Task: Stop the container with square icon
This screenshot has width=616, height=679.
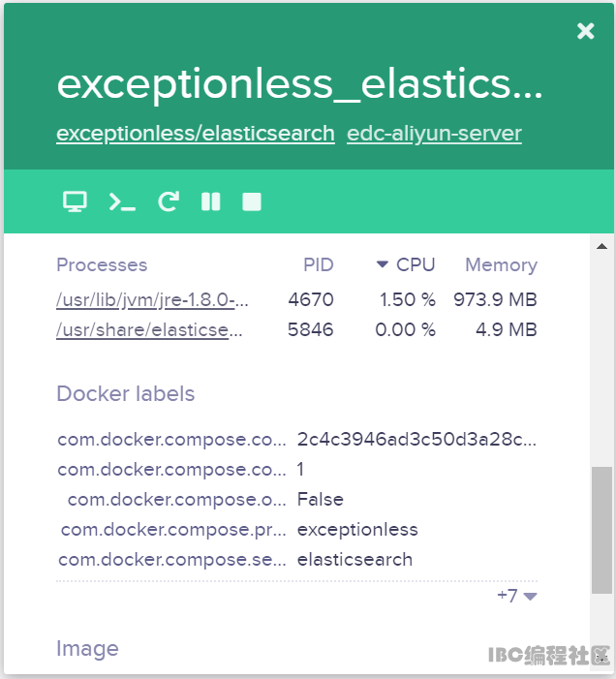Action: (252, 201)
